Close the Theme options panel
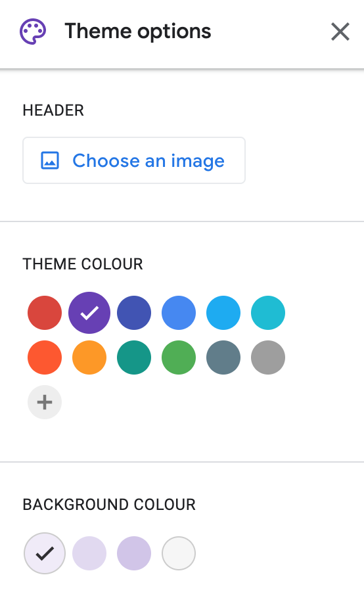 pyautogui.click(x=340, y=32)
